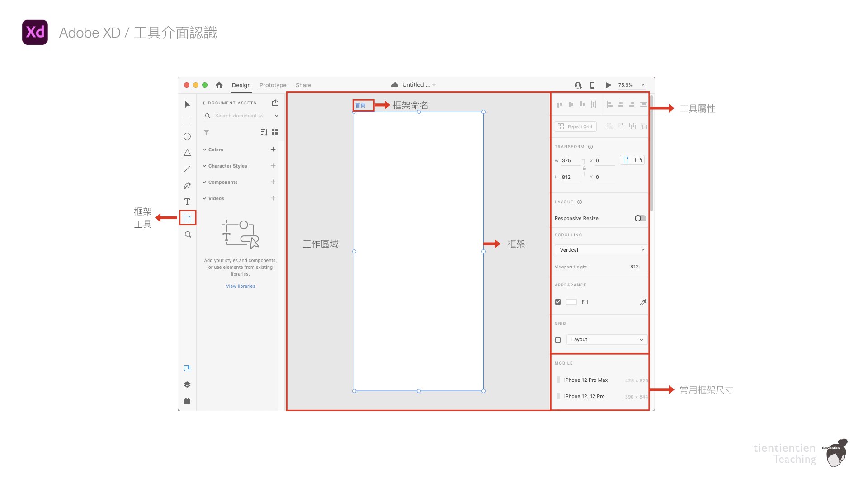Toggle the Responsive Resize switch
Viewport: 868px width, 488px height.
pyautogui.click(x=640, y=218)
